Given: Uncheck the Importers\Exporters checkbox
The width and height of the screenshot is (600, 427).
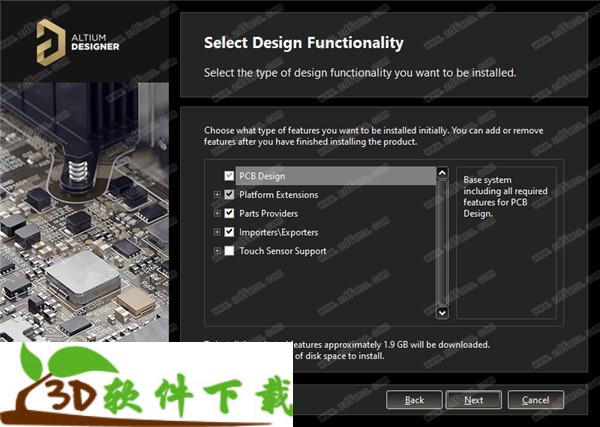Looking at the screenshot, I should pos(229,232).
